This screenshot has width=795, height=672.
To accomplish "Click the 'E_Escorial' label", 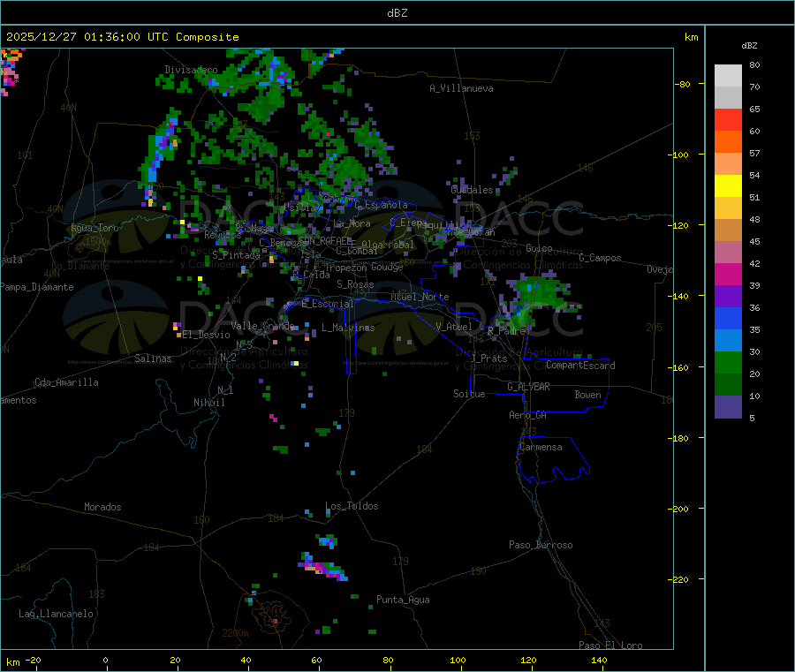I will tap(328, 304).
